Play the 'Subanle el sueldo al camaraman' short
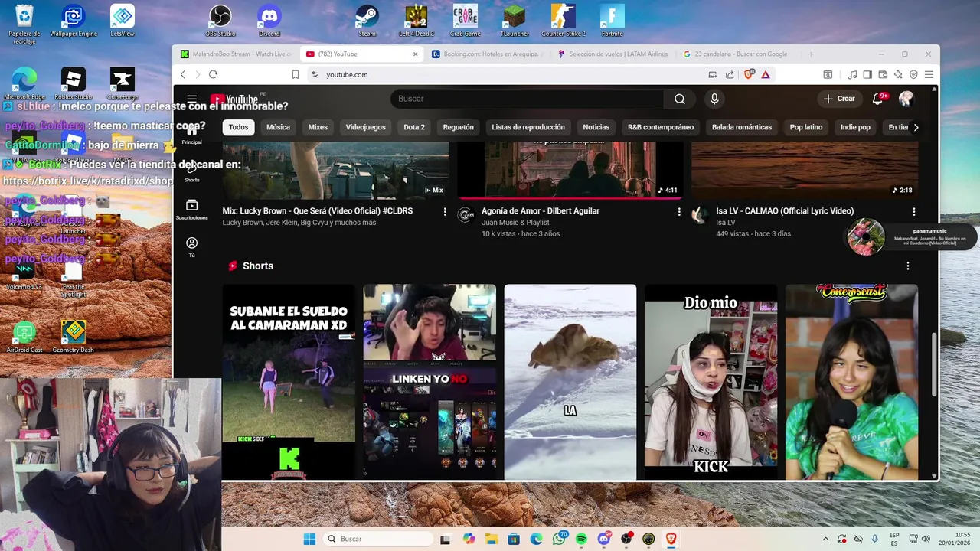This screenshot has width=980, height=551. point(289,382)
